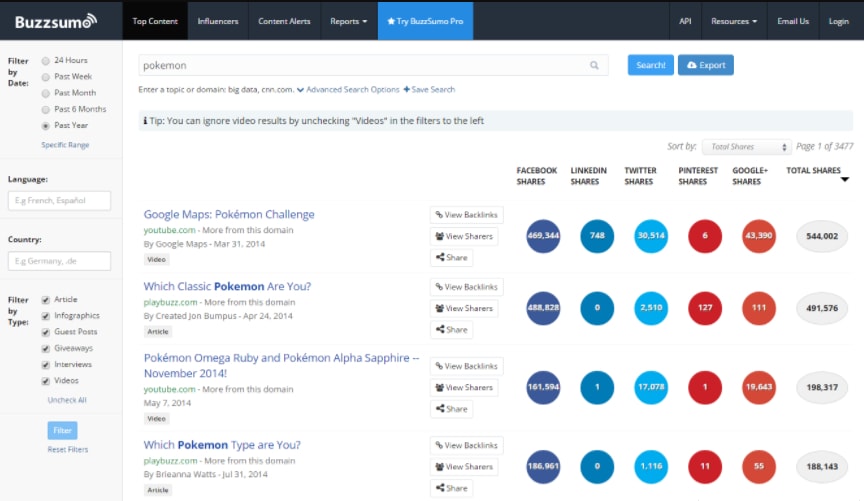Click Pinterest shares circle showing 127
The image size is (864, 501).
[705, 308]
